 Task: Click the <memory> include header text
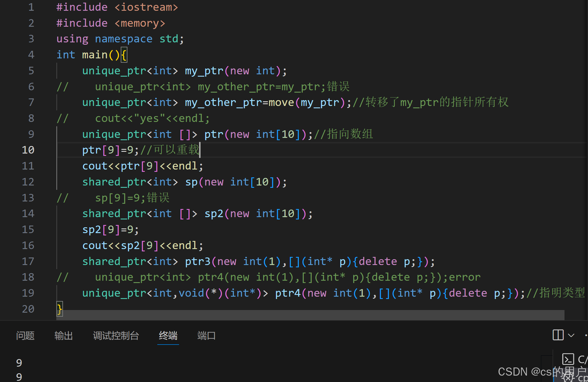[140, 23]
